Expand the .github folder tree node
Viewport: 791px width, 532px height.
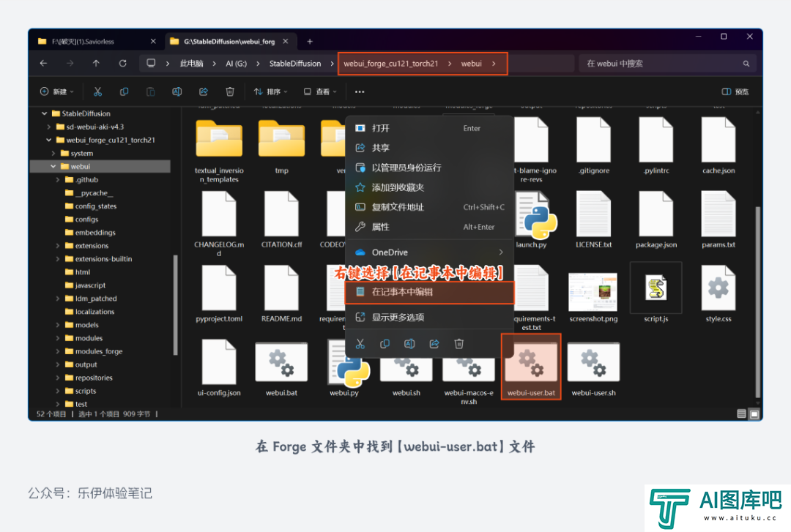click(x=58, y=179)
